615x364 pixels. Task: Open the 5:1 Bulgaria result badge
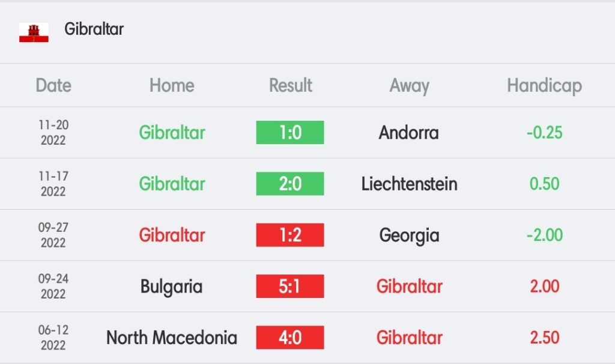coord(290,287)
